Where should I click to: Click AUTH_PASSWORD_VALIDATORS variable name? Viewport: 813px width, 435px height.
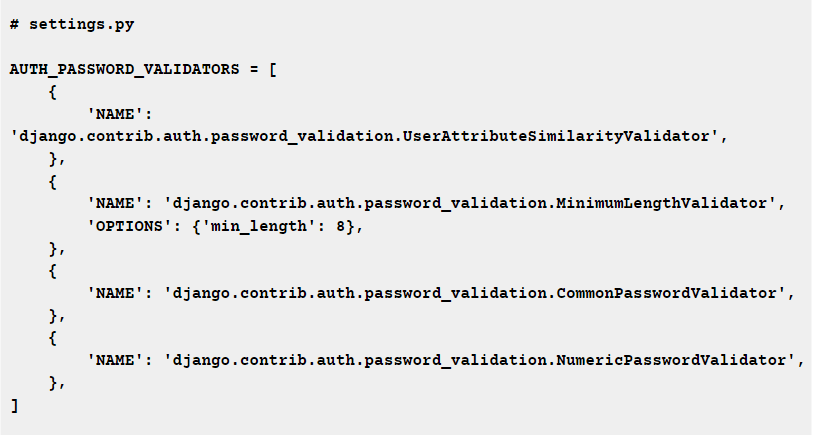(x=124, y=69)
